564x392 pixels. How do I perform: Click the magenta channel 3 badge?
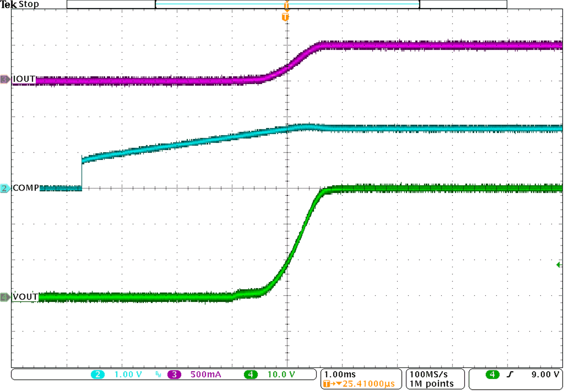click(174, 374)
